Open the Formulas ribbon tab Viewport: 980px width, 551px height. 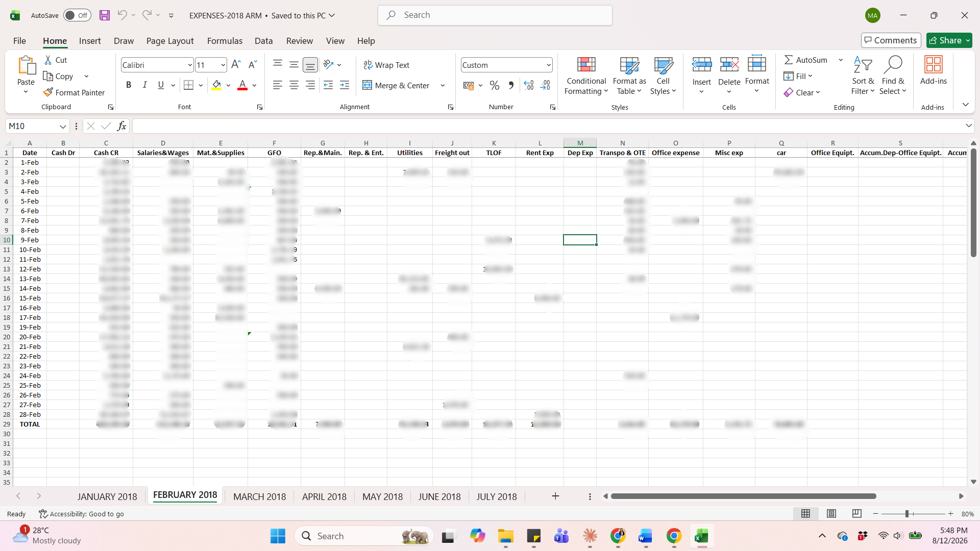(225, 41)
